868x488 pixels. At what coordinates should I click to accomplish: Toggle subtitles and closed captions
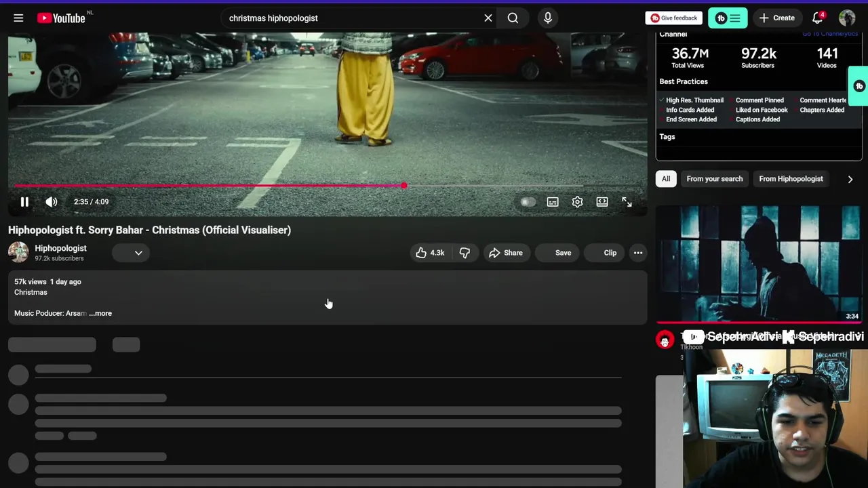(553, 202)
